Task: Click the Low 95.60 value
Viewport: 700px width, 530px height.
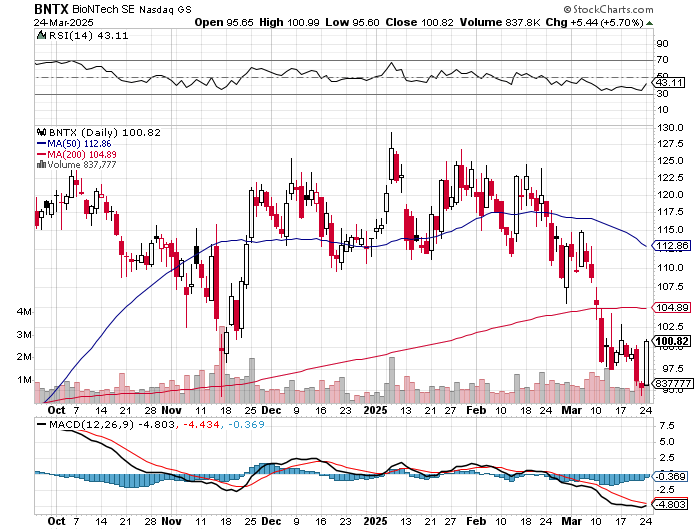Action: coord(352,22)
